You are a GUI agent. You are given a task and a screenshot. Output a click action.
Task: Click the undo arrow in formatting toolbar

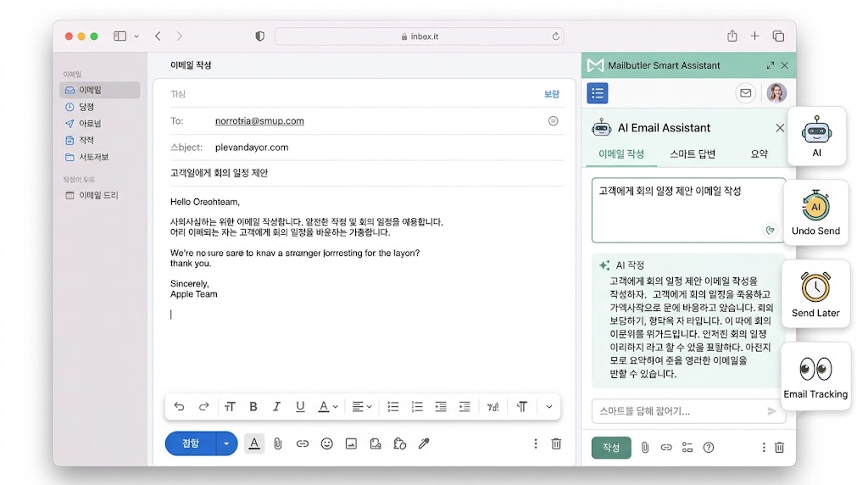179,406
